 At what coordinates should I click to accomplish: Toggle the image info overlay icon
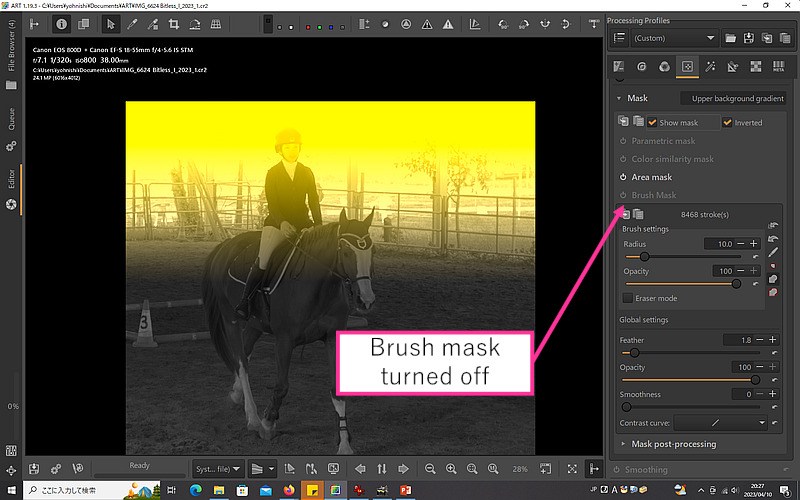[x=63, y=23]
